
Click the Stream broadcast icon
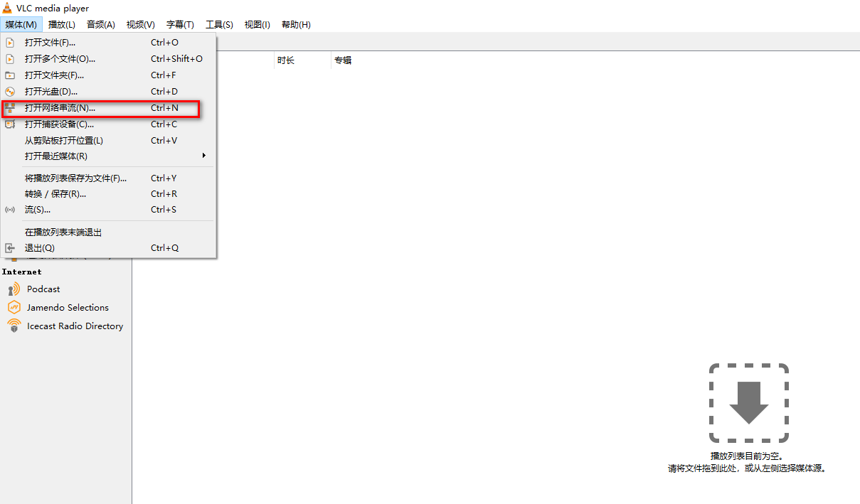(x=10, y=210)
